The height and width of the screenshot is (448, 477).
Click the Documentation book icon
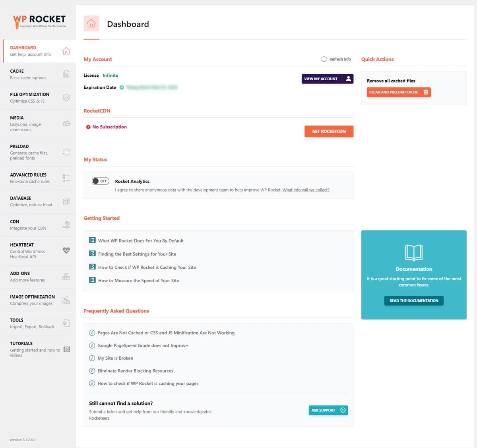click(x=413, y=252)
